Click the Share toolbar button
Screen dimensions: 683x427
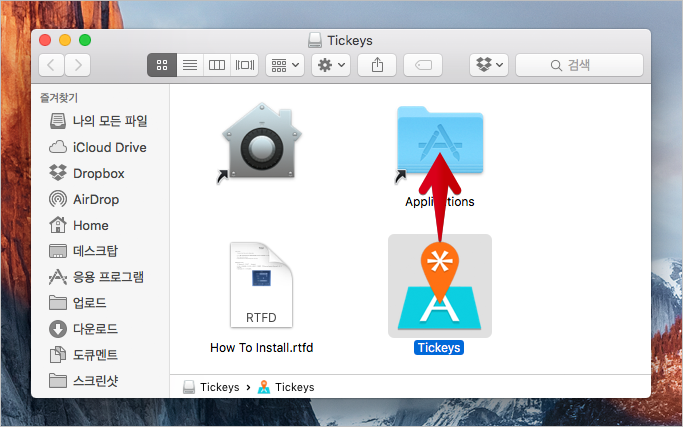(377, 65)
